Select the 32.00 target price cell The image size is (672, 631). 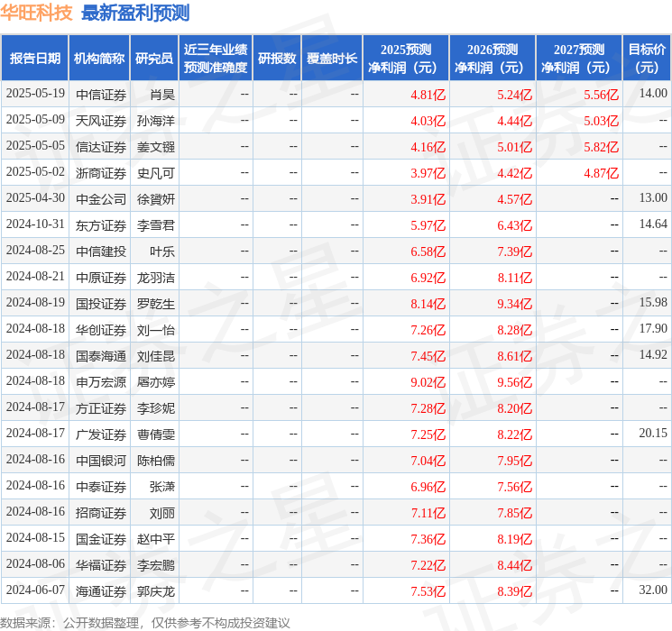click(653, 590)
